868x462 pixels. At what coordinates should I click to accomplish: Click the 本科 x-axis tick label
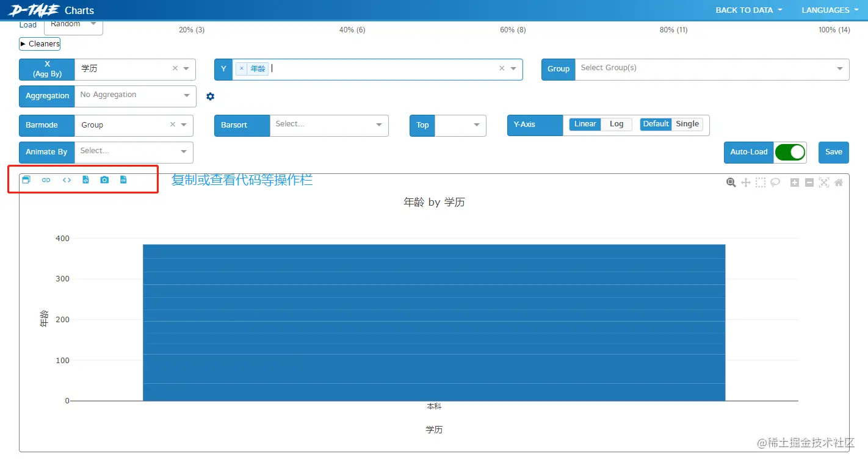tap(434, 406)
